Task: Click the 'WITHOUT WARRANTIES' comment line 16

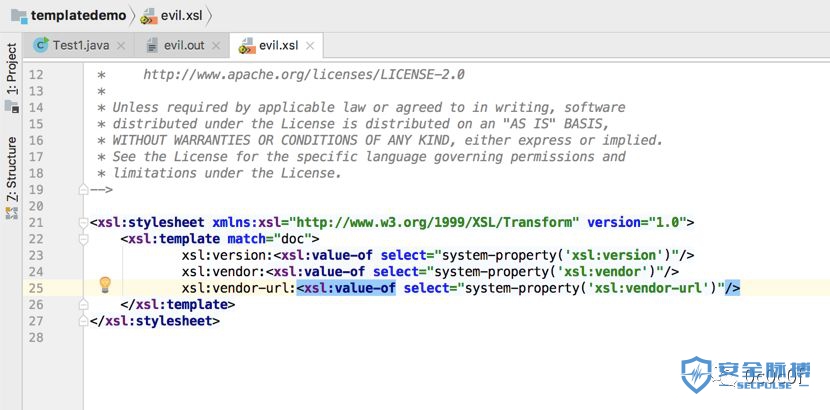Action: pyautogui.click(x=380, y=140)
